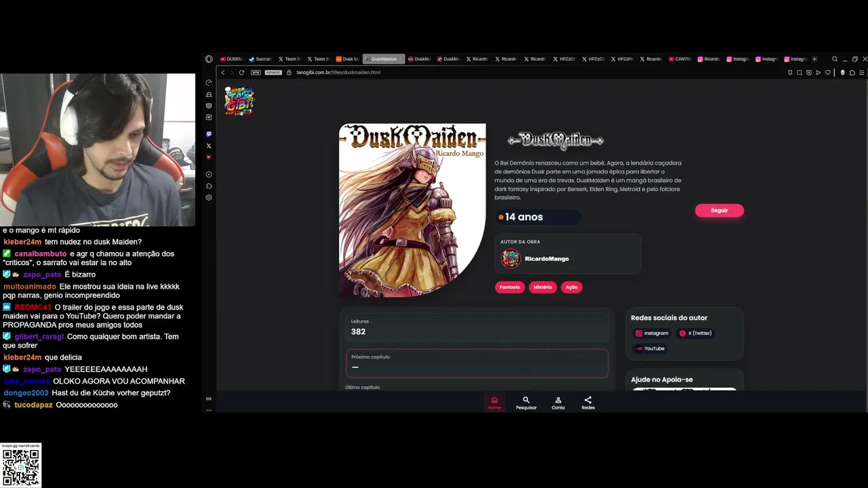This screenshot has height=488, width=868.
Task: Click dongeo2003 username in chat
Action: [x=26, y=393]
